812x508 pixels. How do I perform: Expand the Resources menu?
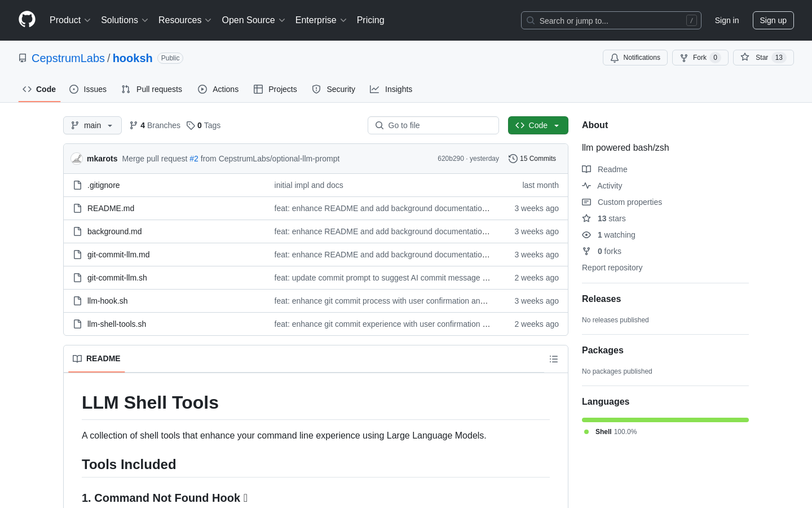coord(185,20)
